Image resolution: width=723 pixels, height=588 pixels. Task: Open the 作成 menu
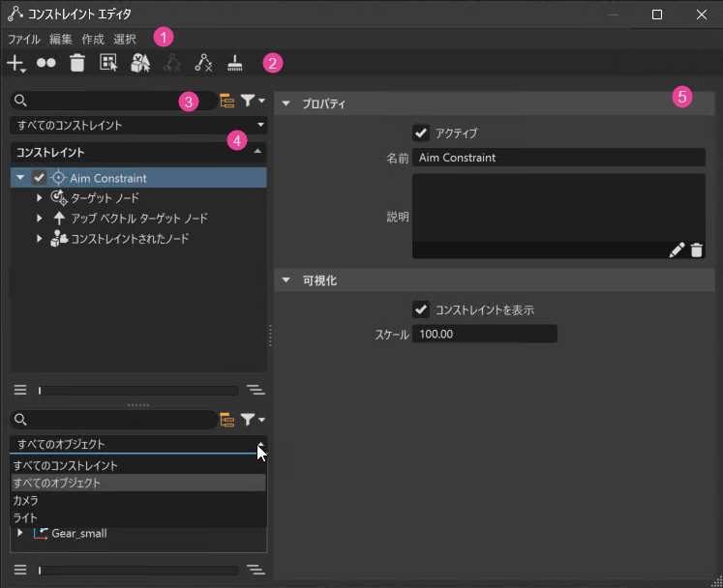pyautogui.click(x=93, y=40)
